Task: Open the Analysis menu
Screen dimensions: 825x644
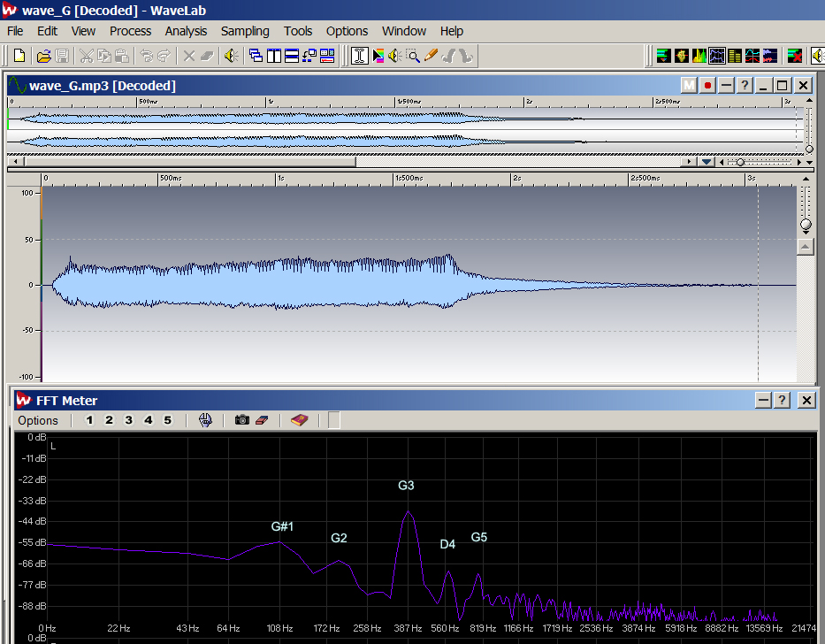Action: [186, 31]
